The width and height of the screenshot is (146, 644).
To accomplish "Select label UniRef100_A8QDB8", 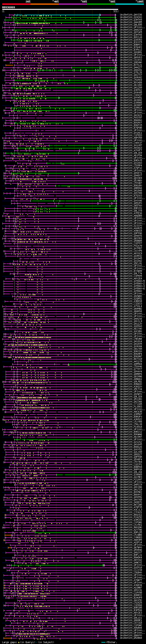I will (131, 216).
